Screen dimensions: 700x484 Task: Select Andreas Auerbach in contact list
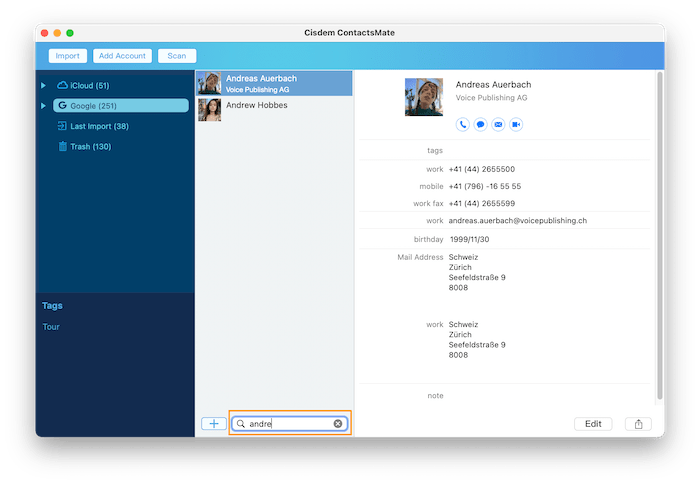tap(274, 83)
